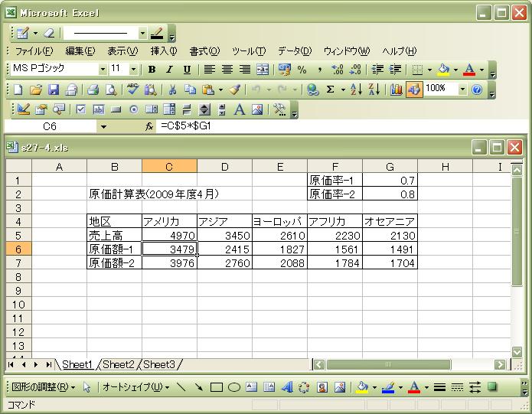The width and height of the screenshot is (532, 414).
Task: Open the データ menu
Action: click(295, 51)
